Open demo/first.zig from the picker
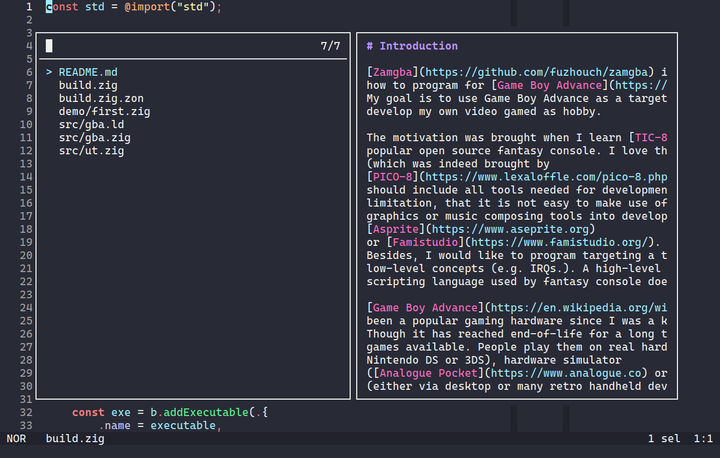 [104, 111]
